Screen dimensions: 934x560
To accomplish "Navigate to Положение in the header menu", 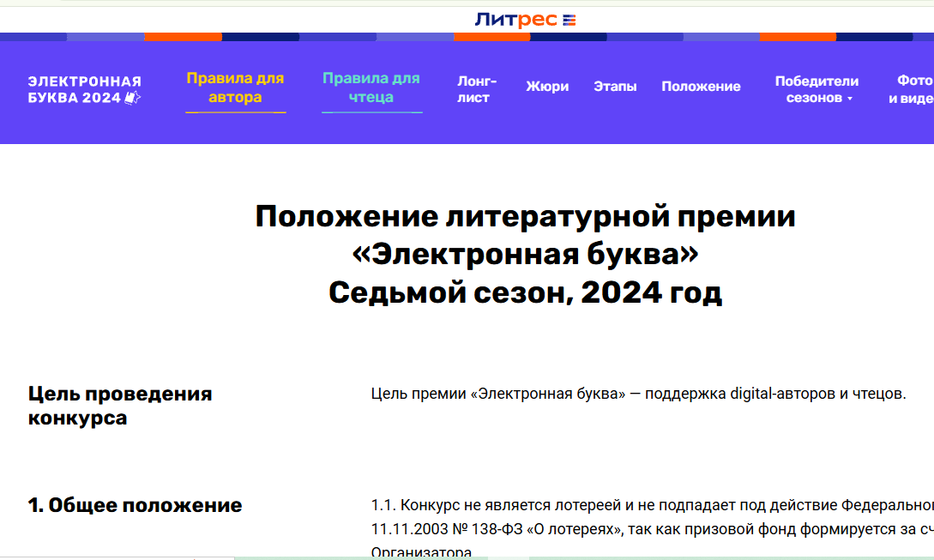I will (x=701, y=87).
